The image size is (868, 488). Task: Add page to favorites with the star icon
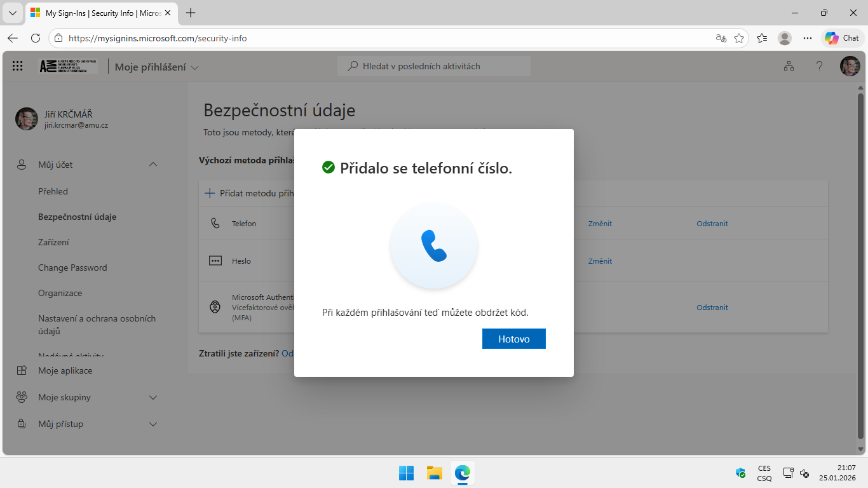pyautogui.click(x=739, y=38)
